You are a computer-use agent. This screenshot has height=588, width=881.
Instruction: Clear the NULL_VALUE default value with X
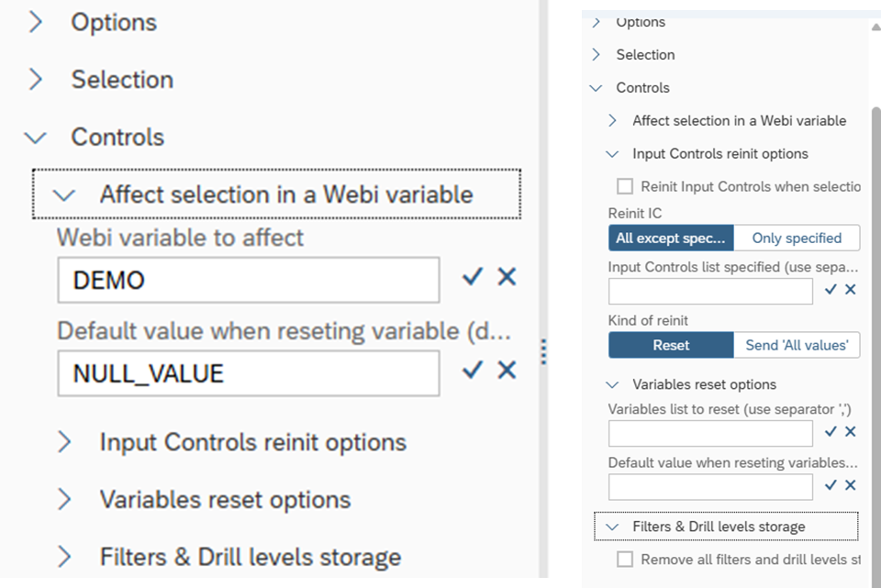click(x=507, y=370)
